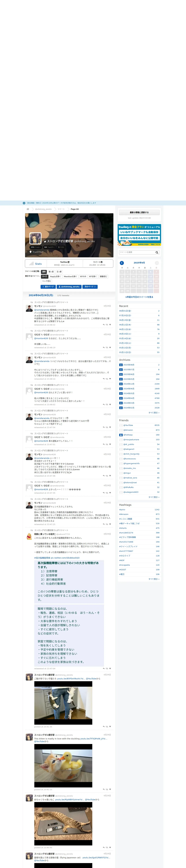The height and width of the screenshot is (868, 186).
Task: Show only tweets with 画像含む
Action: click(x=103, y=276)
